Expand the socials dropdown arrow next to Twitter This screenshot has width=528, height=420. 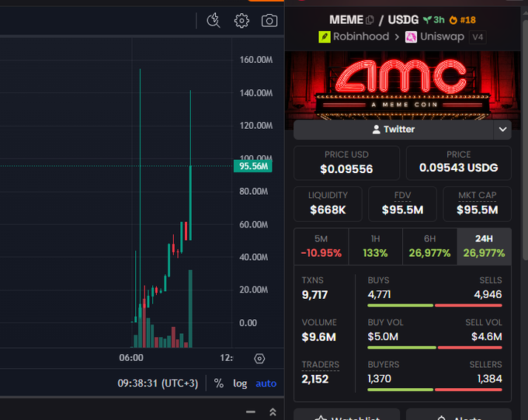502,130
